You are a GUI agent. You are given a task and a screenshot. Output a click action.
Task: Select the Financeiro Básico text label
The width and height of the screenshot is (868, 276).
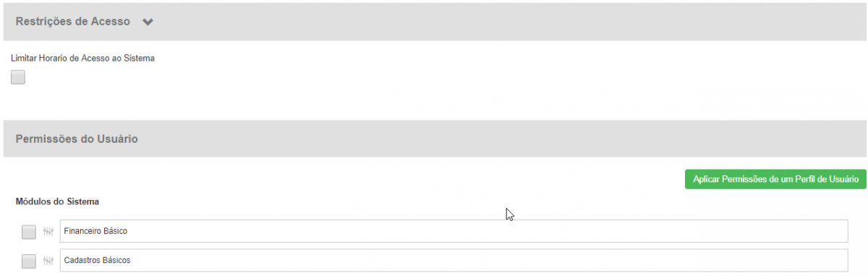click(x=95, y=231)
